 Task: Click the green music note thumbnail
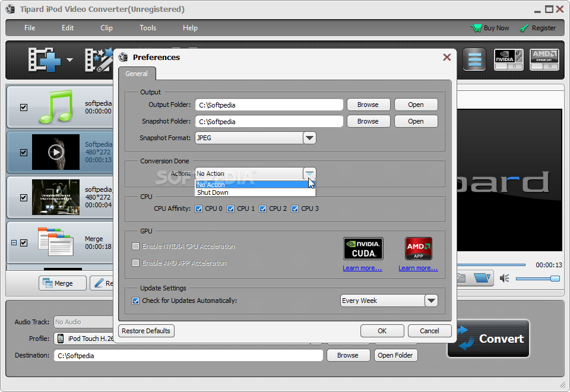click(56, 107)
